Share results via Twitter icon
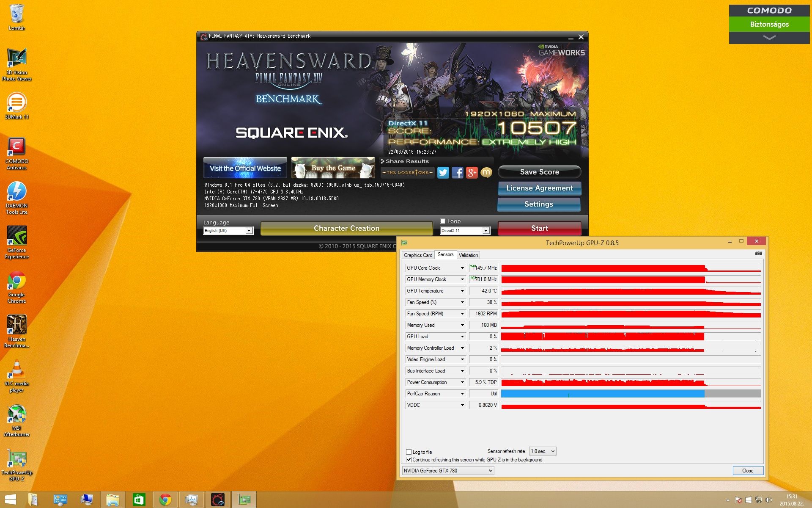 (443, 172)
